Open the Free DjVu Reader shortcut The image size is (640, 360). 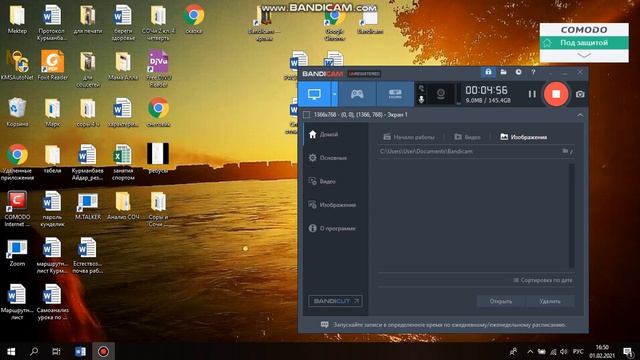(x=158, y=69)
